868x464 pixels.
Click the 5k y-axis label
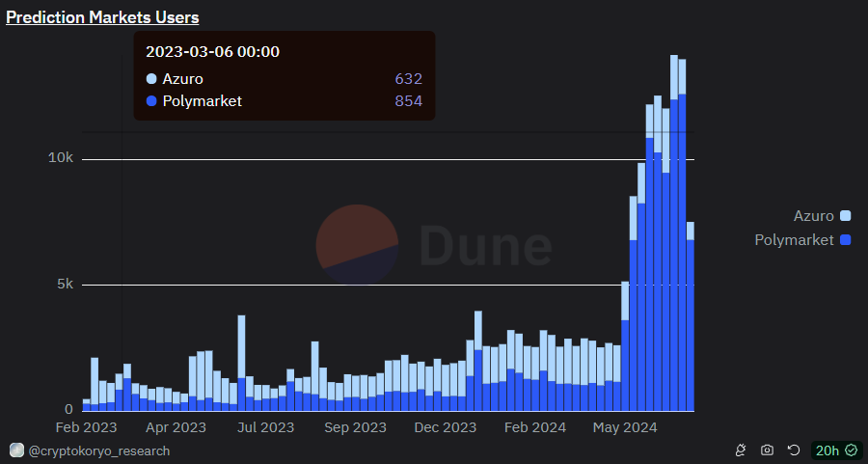[x=65, y=284]
